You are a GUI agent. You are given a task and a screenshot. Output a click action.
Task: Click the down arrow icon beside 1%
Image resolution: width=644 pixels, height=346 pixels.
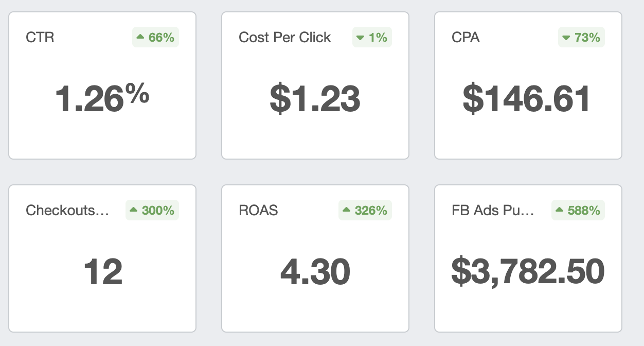(361, 38)
